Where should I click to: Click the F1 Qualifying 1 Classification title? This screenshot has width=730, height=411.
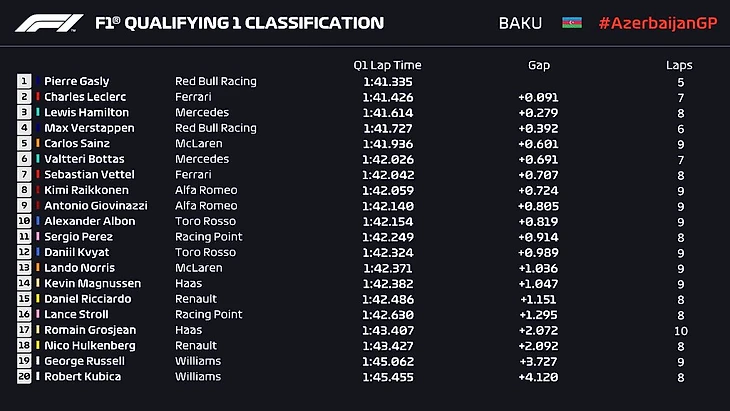tap(238, 22)
